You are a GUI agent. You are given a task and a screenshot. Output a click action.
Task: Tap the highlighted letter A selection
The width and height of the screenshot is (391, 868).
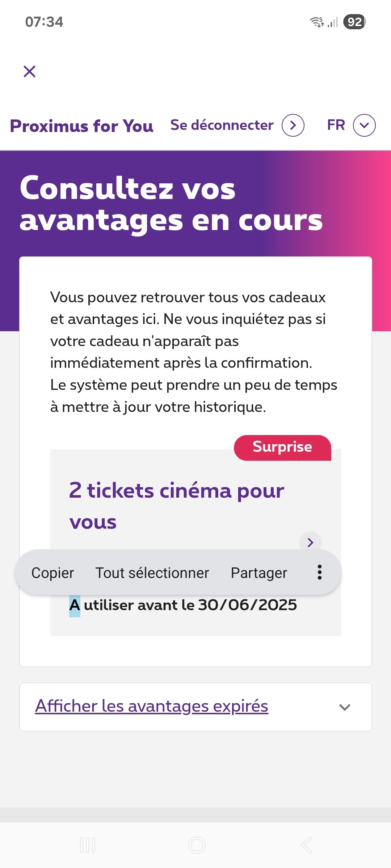(75, 605)
